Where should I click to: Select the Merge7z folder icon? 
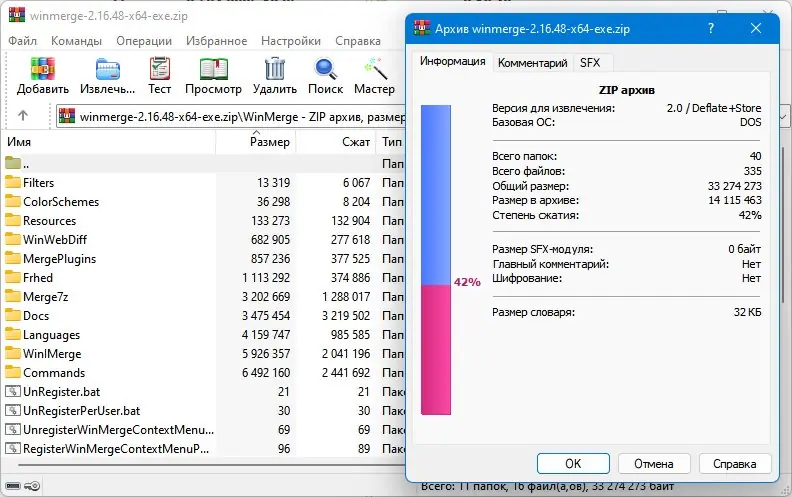[13, 296]
